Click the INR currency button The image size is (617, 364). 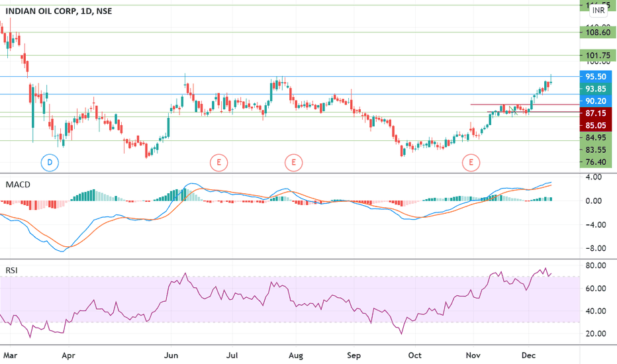point(598,10)
